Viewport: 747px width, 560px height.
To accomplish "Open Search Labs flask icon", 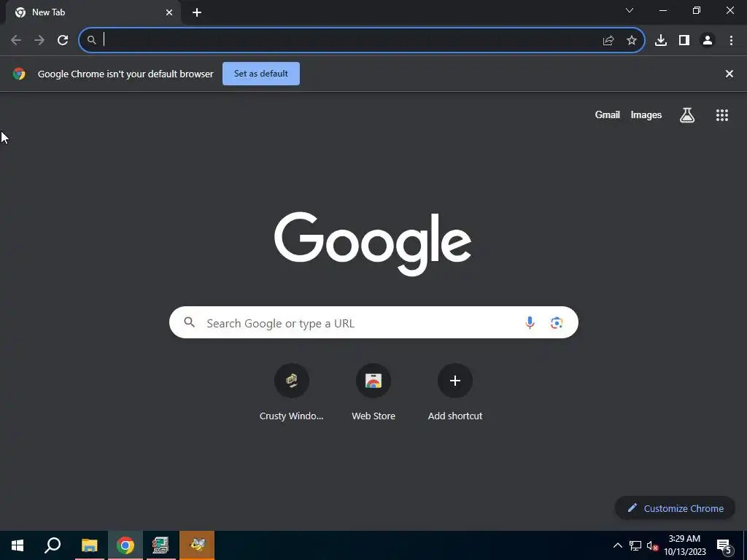I will [x=687, y=114].
